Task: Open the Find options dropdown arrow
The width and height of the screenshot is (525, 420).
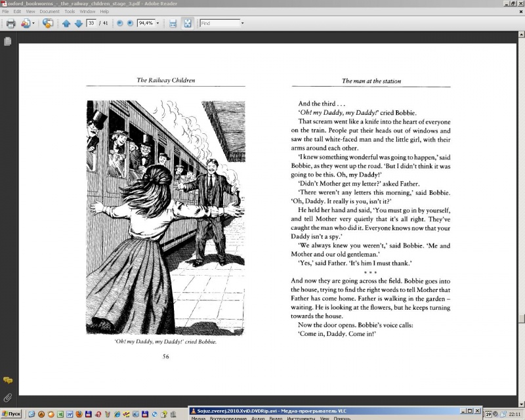Action: coord(242,24)
